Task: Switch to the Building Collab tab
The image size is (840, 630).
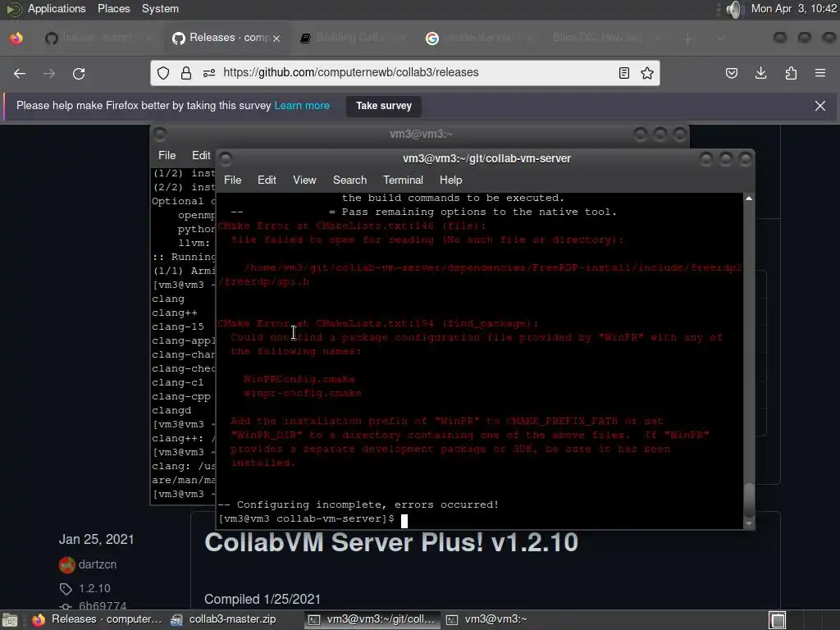Action: click(353, 38)
